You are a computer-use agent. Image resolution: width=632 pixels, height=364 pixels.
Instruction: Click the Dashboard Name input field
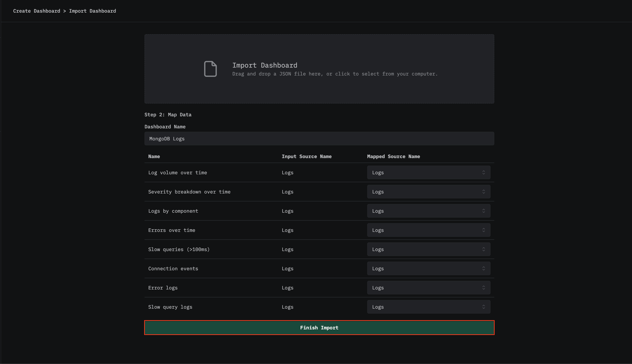(x=319, y=139)
